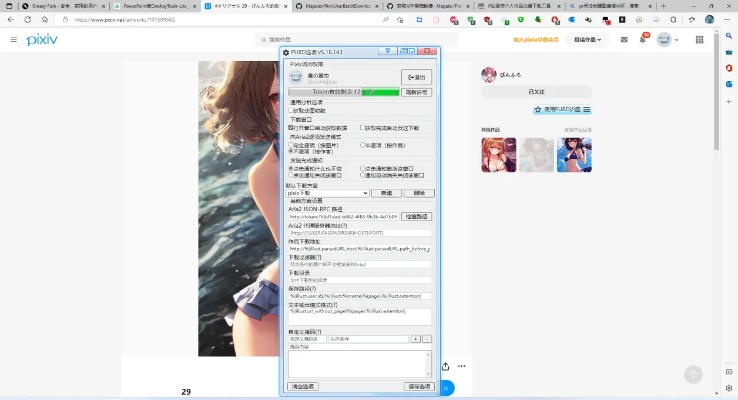Select the 点击通知什么也不做 radio option

click(x=291, y=168)
